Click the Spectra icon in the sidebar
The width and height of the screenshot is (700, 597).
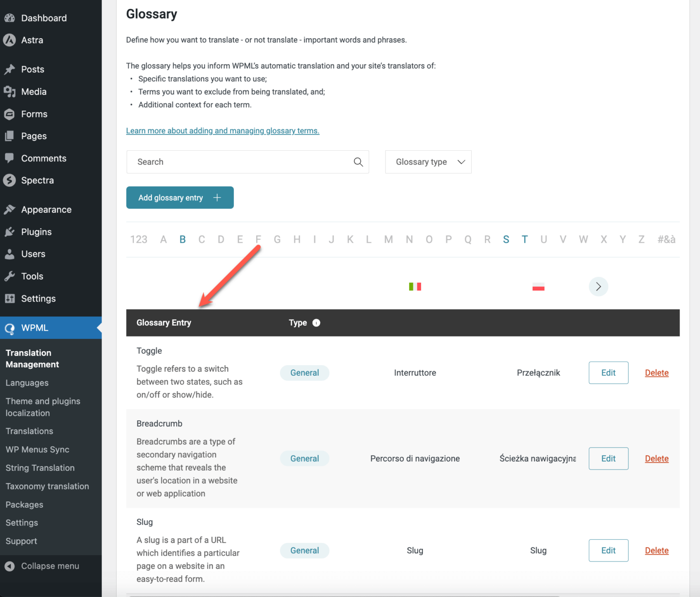[x=10, y=180]
